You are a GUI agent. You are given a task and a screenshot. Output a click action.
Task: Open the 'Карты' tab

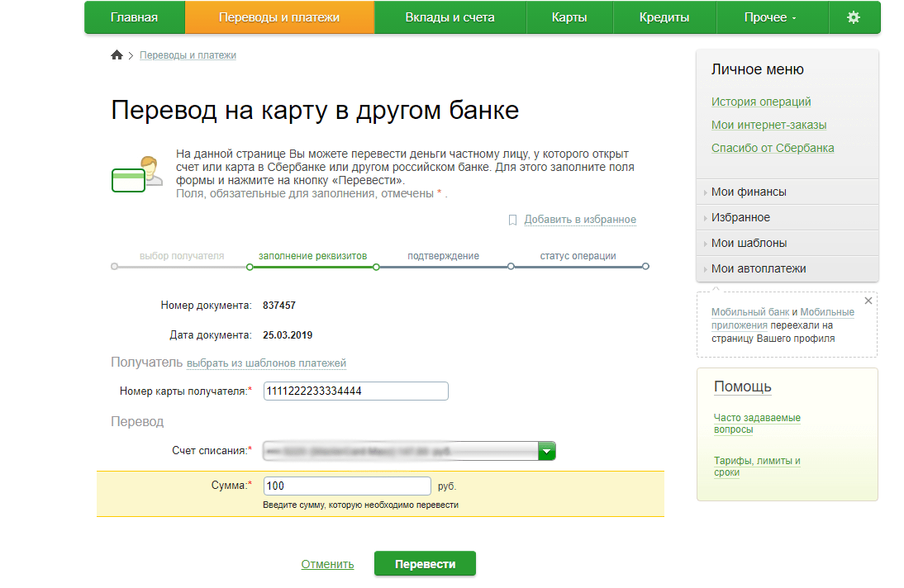point(569,17)
